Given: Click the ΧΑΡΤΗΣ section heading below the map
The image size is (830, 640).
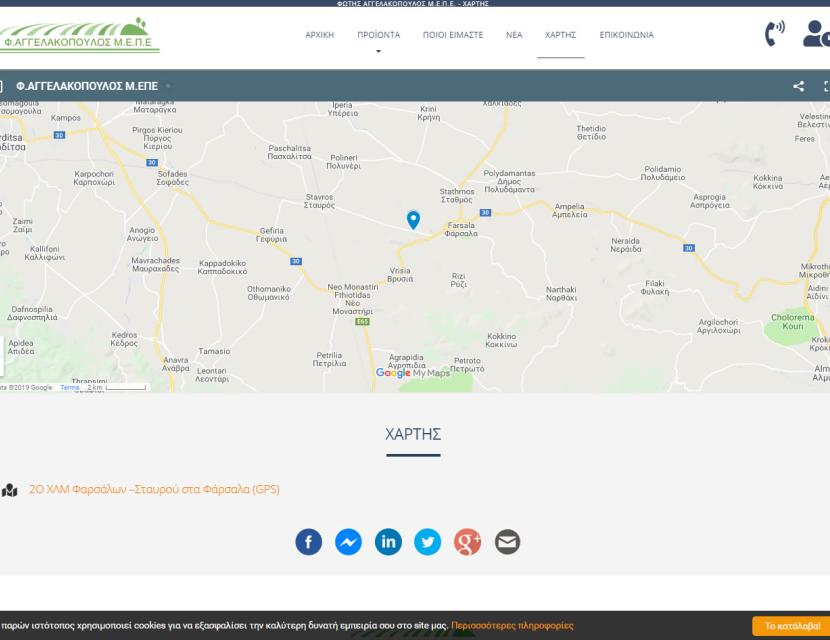Looking at the screenshot, I should click(x=413, y=435).
